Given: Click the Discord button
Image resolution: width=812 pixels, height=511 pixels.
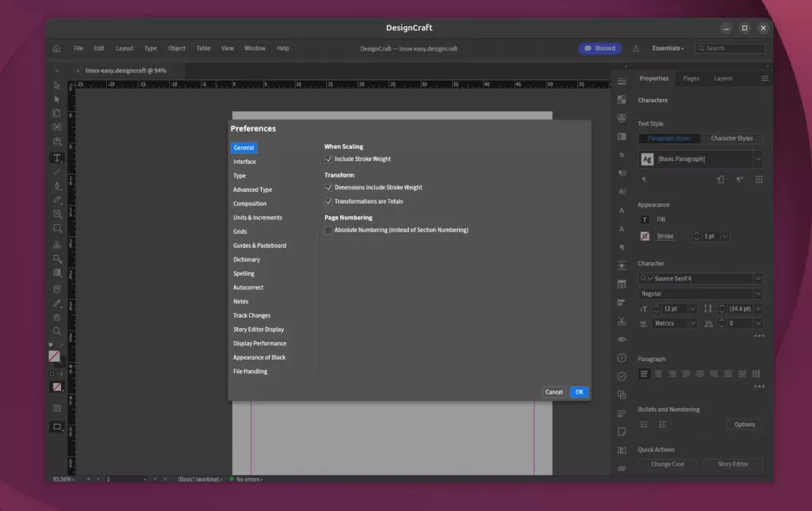Looking at the screenshot, I should 599,48.
